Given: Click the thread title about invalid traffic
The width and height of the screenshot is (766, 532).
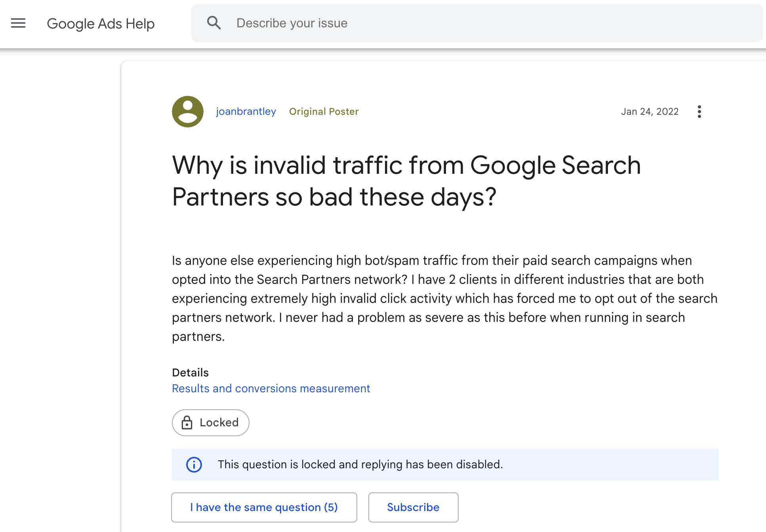Looking at the screenshot, I should coord(406,181).
